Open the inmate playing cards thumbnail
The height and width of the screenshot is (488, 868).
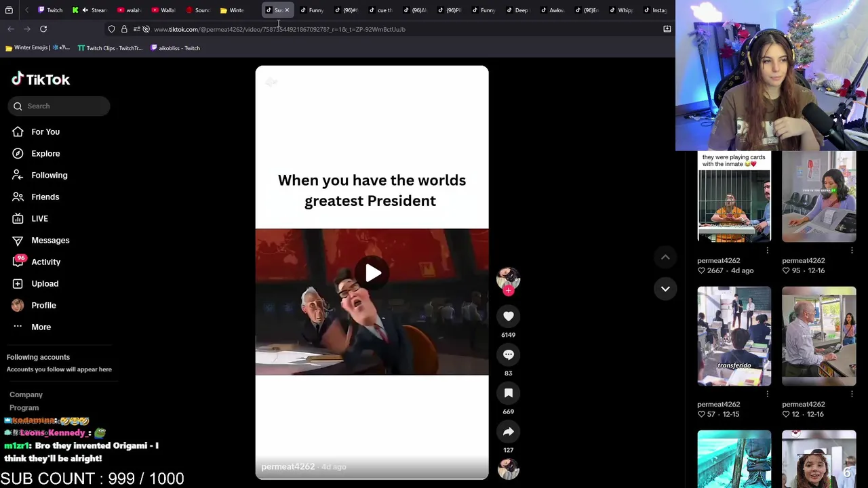click(734, 197)
